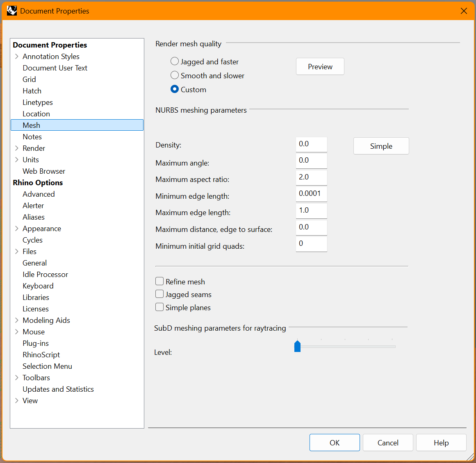Select the Smooth and slower radio option
Image resolution: width=476 pixels, height=463 pixels.
pos(175,75)
